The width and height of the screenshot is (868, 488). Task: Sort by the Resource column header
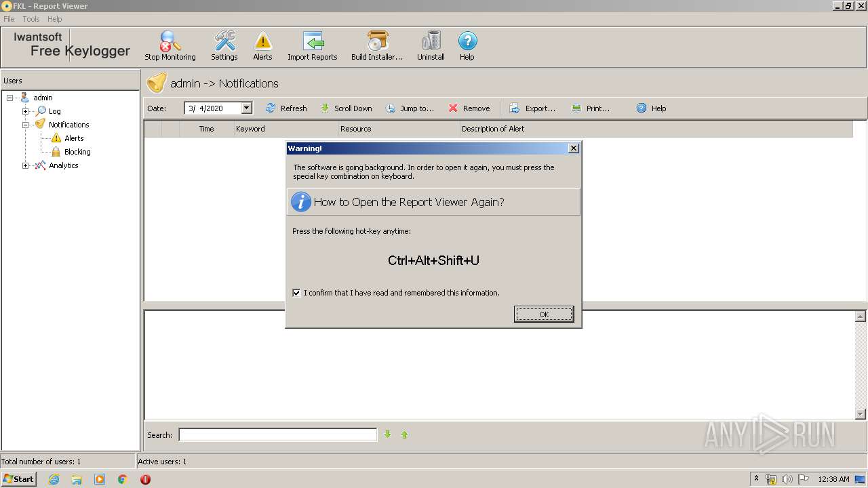click(399, 129)
